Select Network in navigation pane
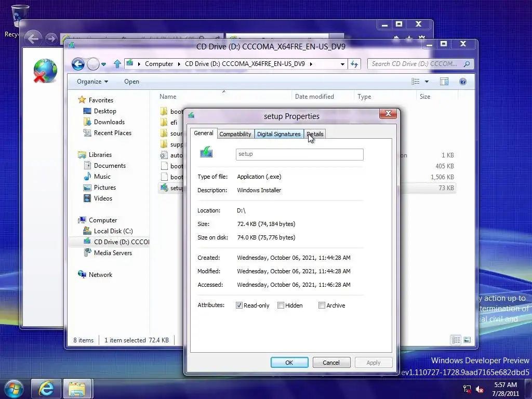This screenshot has width=532, height=399. 100,274
